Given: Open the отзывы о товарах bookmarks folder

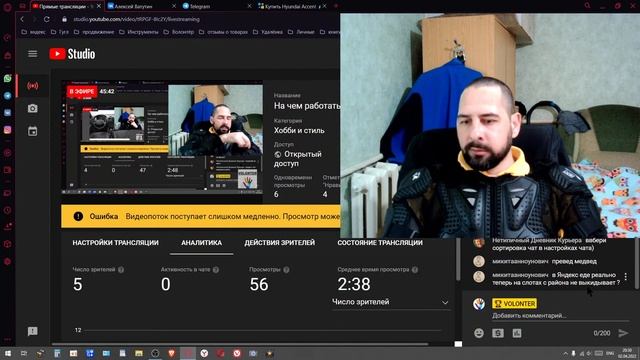Looking at the screenshot, I should pyautogui.click(x=223, y=32).
